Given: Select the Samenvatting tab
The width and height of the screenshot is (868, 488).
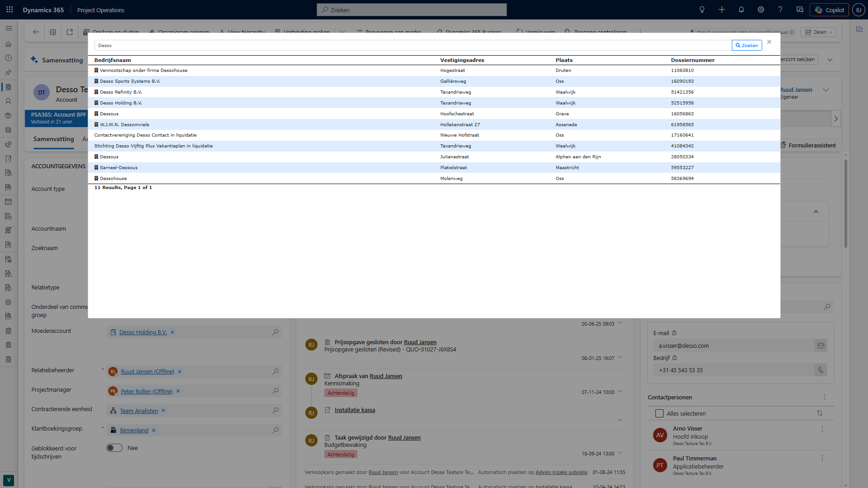Looking at the screenshot, I should click(53, 139).
